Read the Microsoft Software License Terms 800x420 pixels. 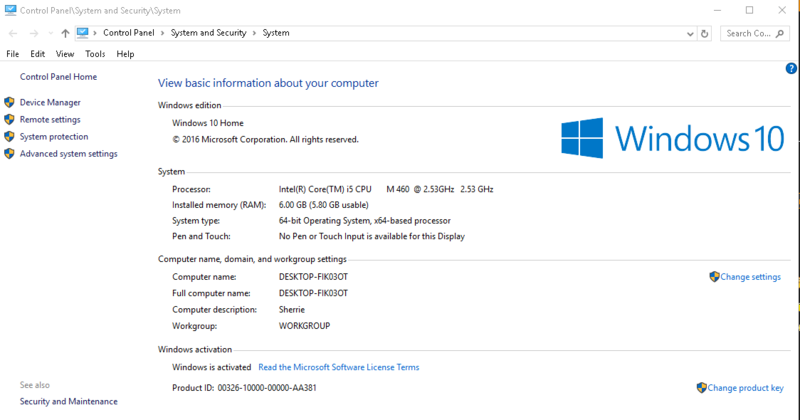[x=339, y=367]
